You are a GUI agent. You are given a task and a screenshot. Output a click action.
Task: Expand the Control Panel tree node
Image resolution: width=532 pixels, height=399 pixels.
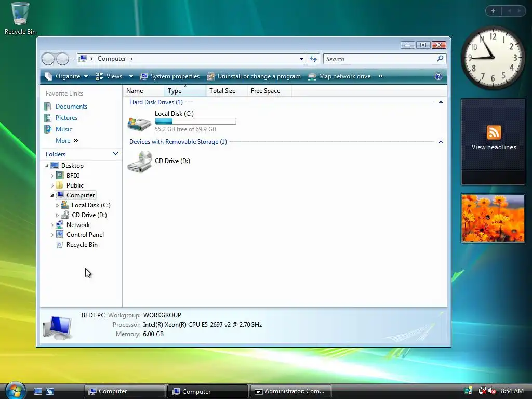pos(52,235)
